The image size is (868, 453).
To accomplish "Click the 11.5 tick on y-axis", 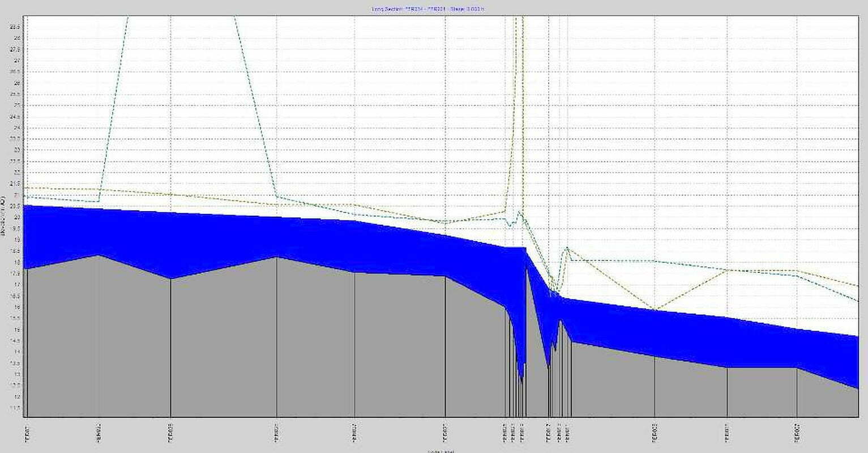I will pyautogui.click(x=16, y=408).
